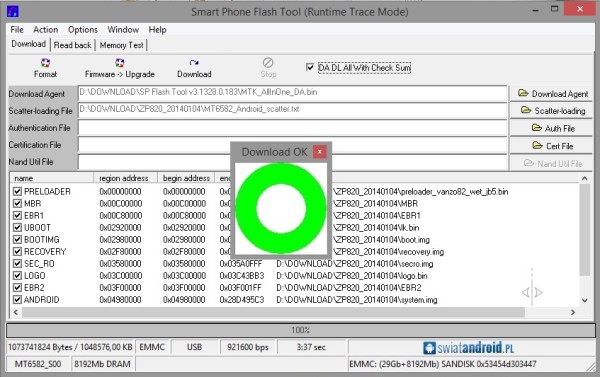Open the Options menu

tap(83, 29)
